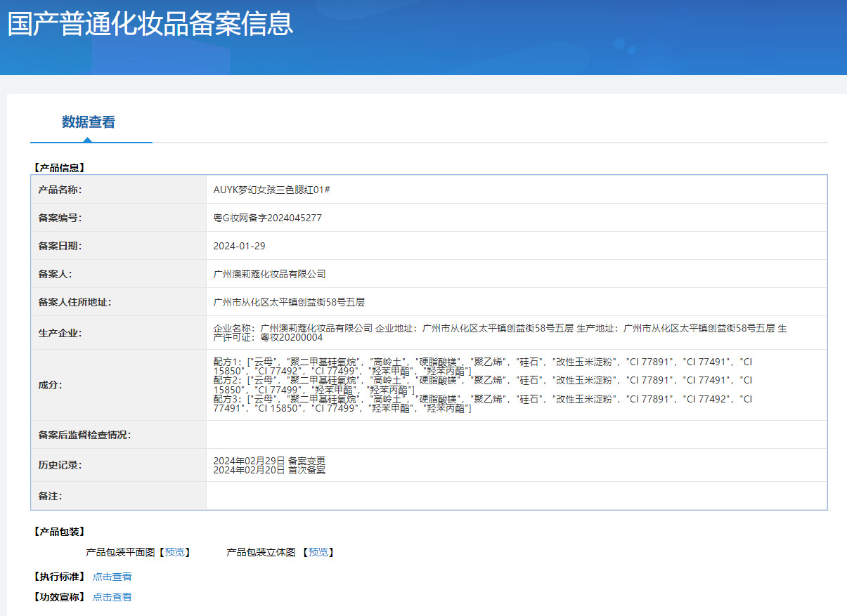Click the 备案人 row label
The height and width of the screenshot is (616, 847).
coord(55,274)
